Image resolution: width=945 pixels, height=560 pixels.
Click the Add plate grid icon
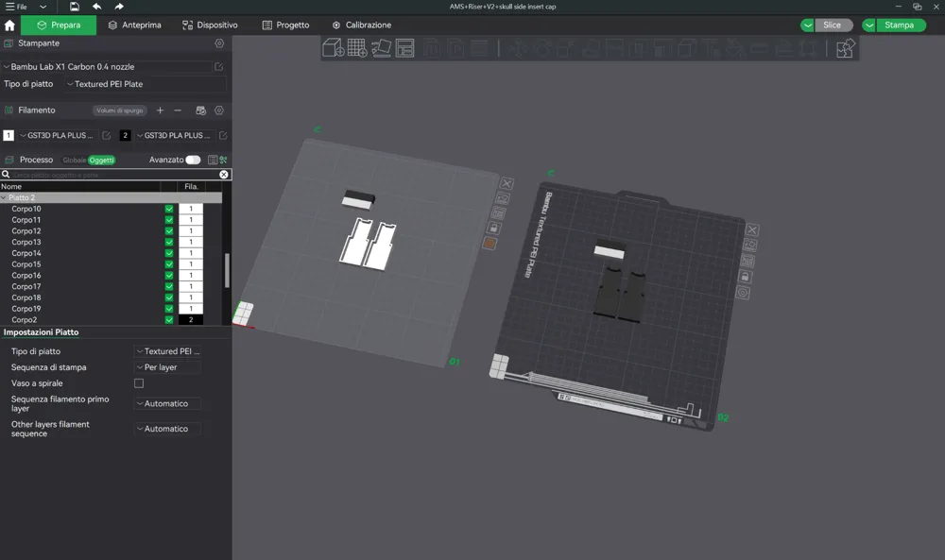tap(357, 47)
